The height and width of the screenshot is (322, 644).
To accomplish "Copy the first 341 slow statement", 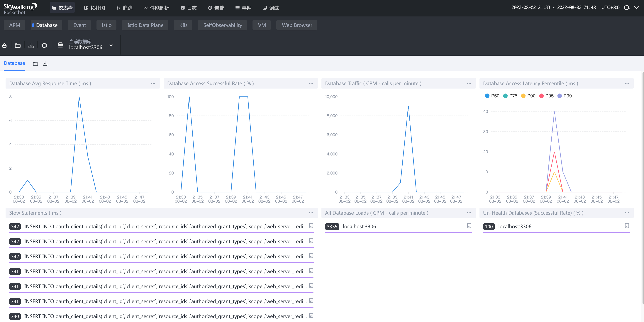I will point(311,270).
